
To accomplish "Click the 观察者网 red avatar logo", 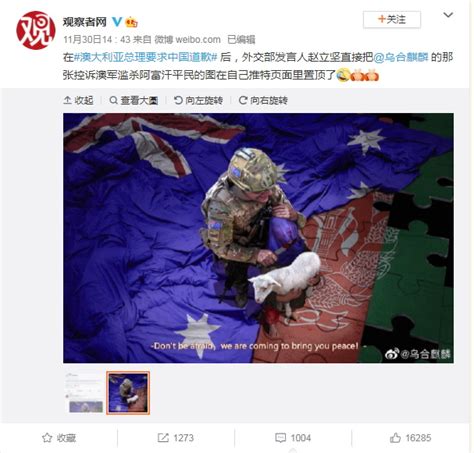I will 36,30.
